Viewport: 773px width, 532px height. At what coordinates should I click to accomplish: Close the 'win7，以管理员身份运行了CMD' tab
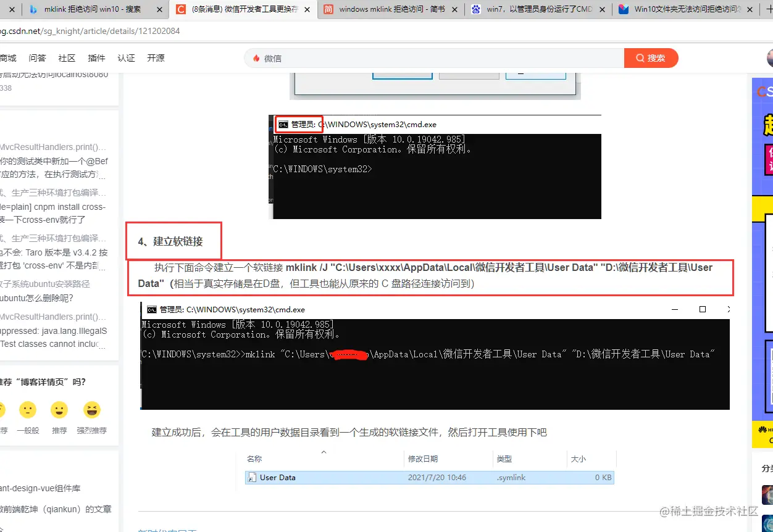[x=603, y=9]
